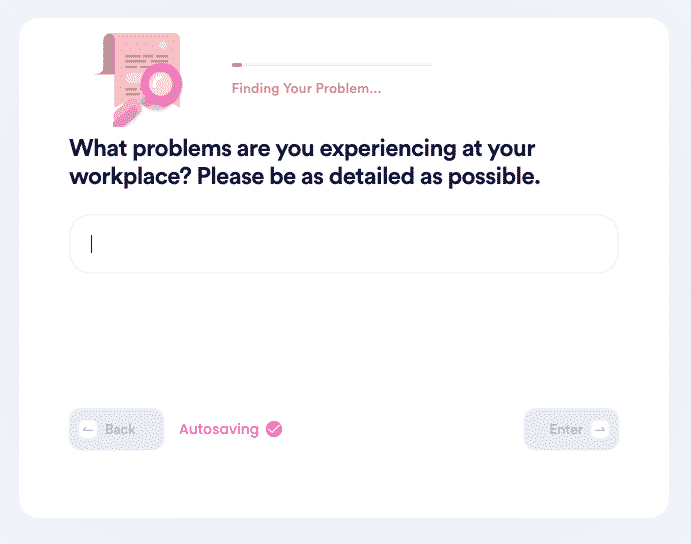Click the blinking cursor in the text box

pos(92,244)
